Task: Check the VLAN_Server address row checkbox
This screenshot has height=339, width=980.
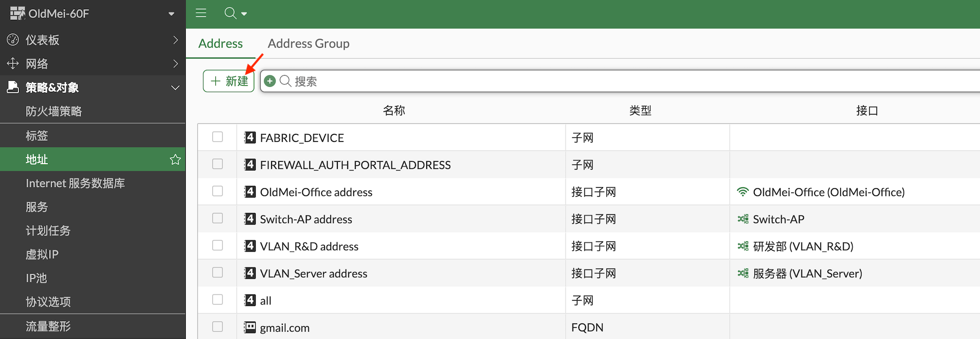Action: (217, 272)
